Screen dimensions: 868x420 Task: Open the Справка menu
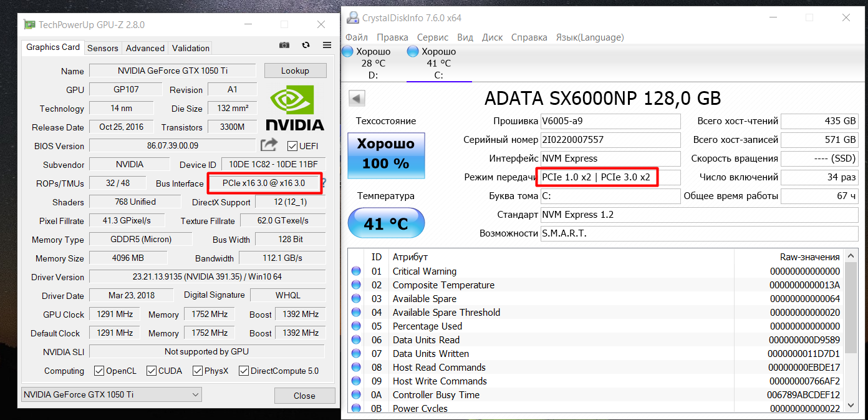529,37
